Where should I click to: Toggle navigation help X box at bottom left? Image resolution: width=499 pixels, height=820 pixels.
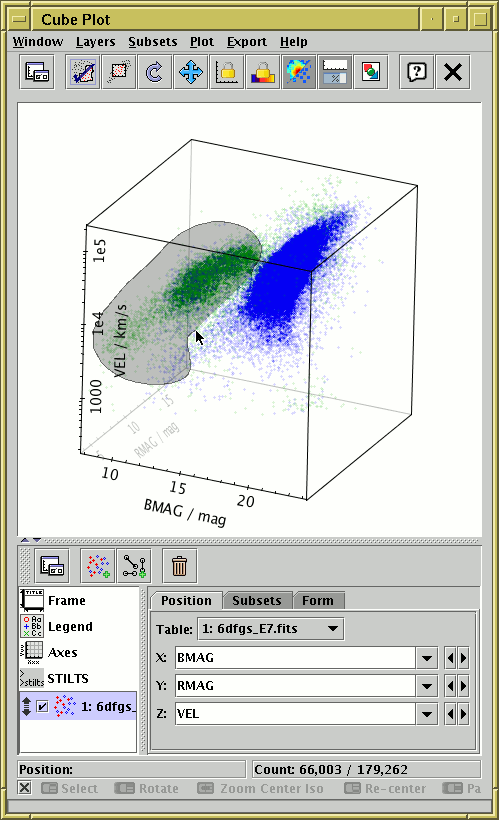[25, 788]
